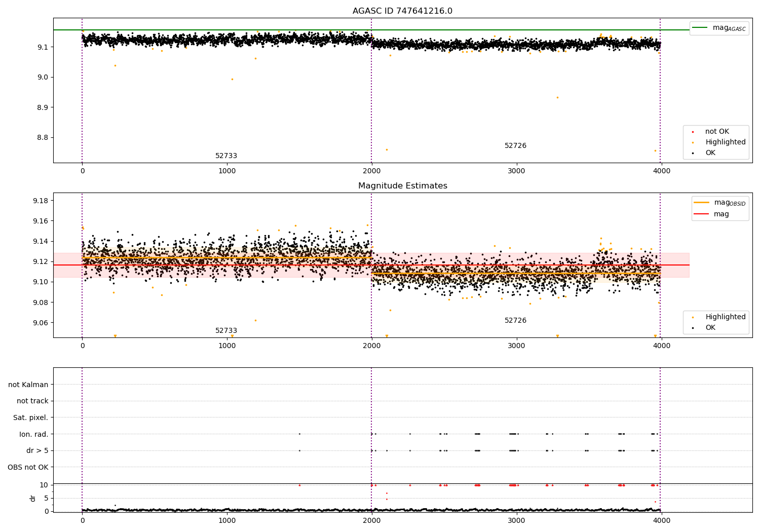Click the green line sample in mag AGASC legend

pyautogui.click(x=700, y=27)
